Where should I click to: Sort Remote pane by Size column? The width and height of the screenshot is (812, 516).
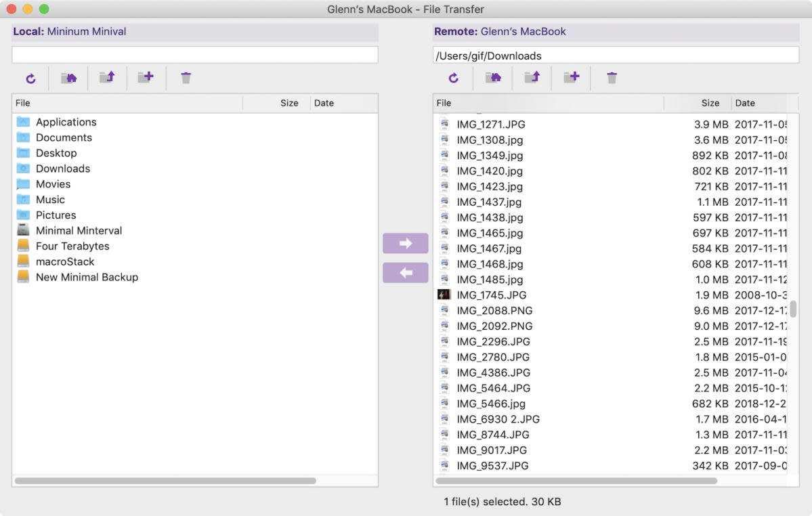pos(697,103)
